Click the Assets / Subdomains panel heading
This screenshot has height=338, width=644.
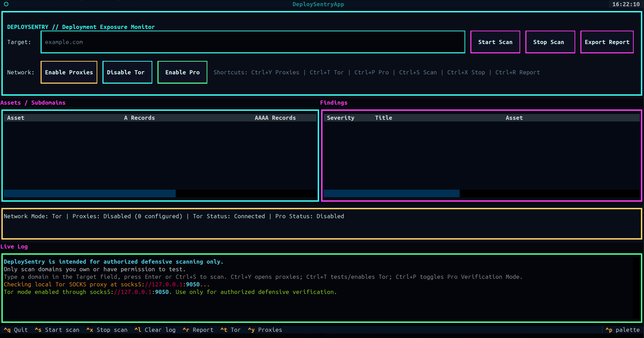point(33,103)
